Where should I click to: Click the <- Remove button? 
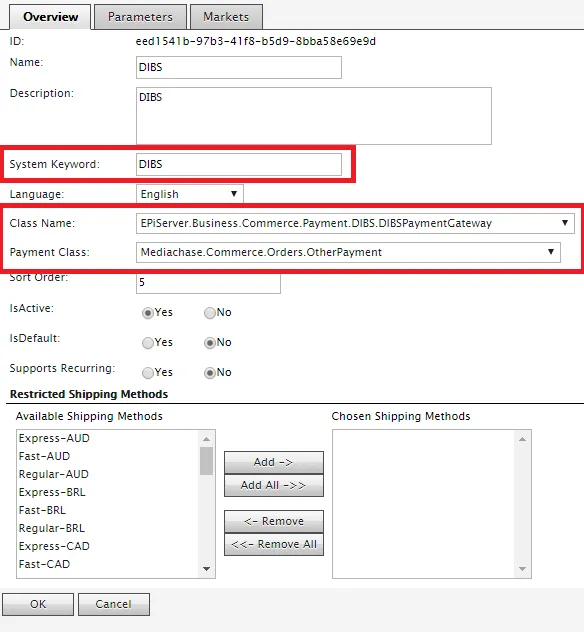[x=274, y=522]
